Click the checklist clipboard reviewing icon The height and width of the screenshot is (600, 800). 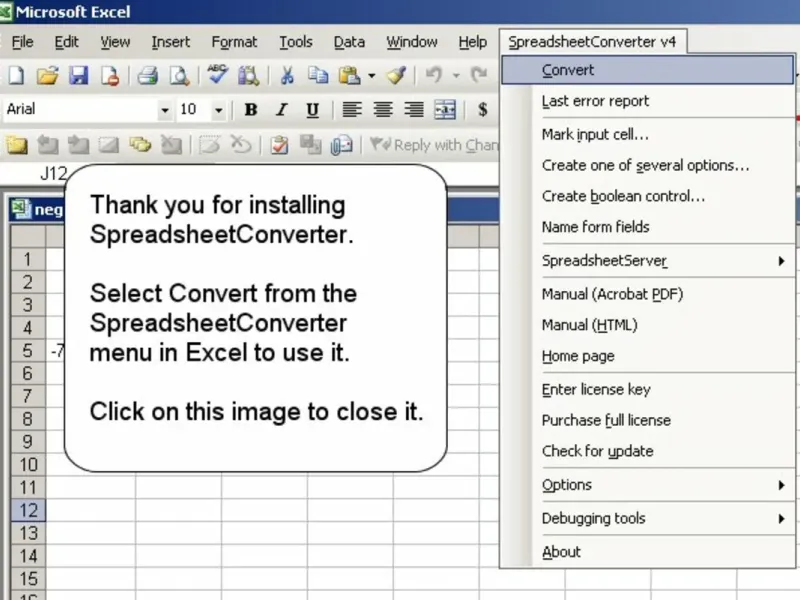[x=279, y=145]
